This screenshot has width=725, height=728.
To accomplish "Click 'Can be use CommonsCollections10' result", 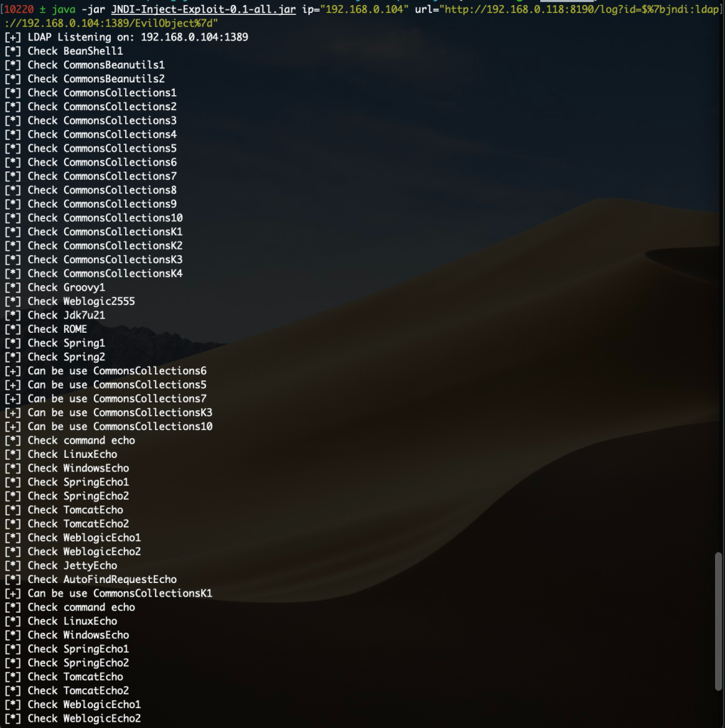I will [108, 427].
